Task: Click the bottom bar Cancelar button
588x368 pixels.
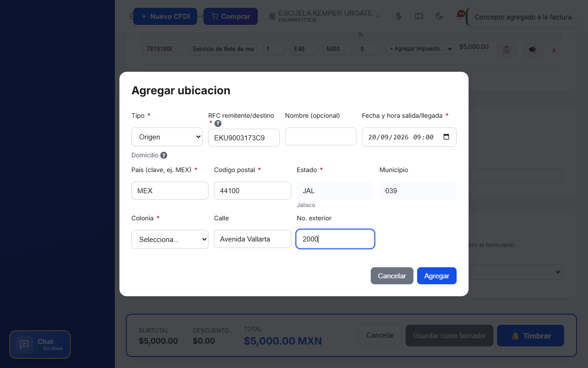Action: [380, 335]
